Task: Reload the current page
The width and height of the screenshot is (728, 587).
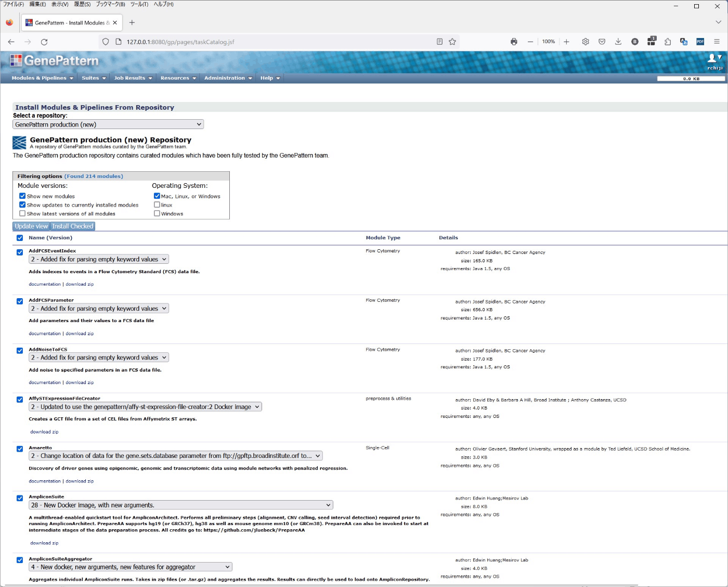Action: point(44,42)
